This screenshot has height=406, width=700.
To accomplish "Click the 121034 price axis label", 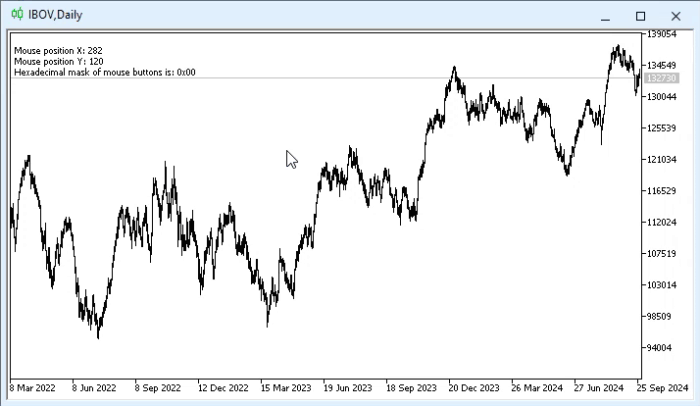I will click(662, 159).
